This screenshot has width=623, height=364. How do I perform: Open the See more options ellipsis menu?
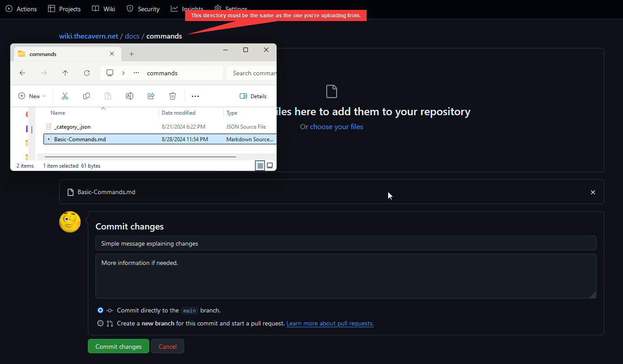[x=195, y=96]
